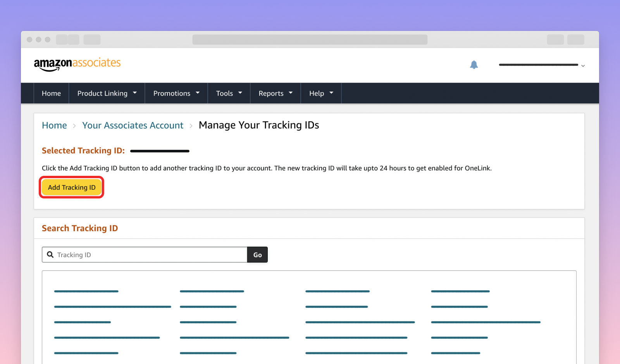Open the Tools dropdown menu
This screenshot has height=364, width=620.
229,93
